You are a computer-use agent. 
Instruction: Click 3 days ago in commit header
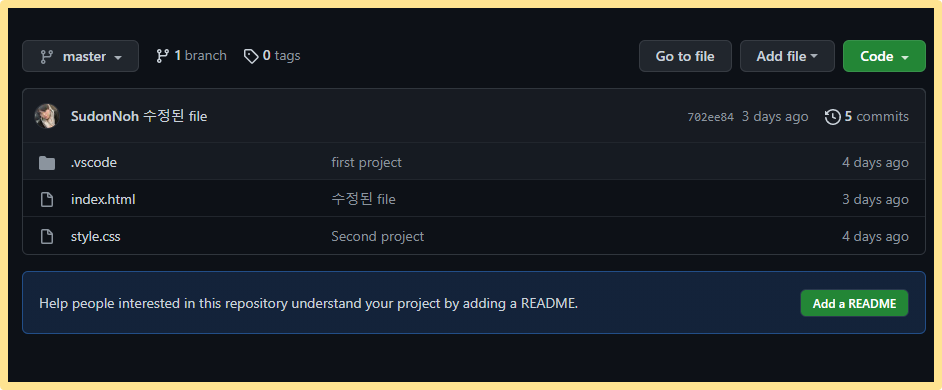click(775, 117)
